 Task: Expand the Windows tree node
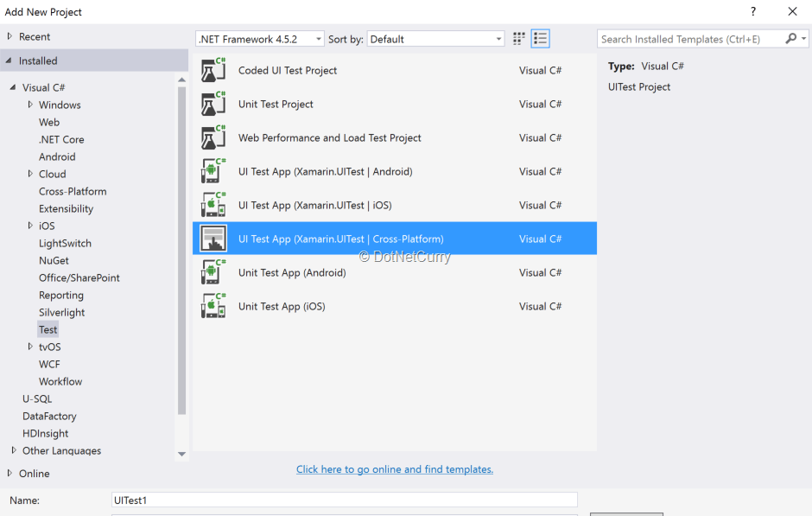click(x=30, y=104)
